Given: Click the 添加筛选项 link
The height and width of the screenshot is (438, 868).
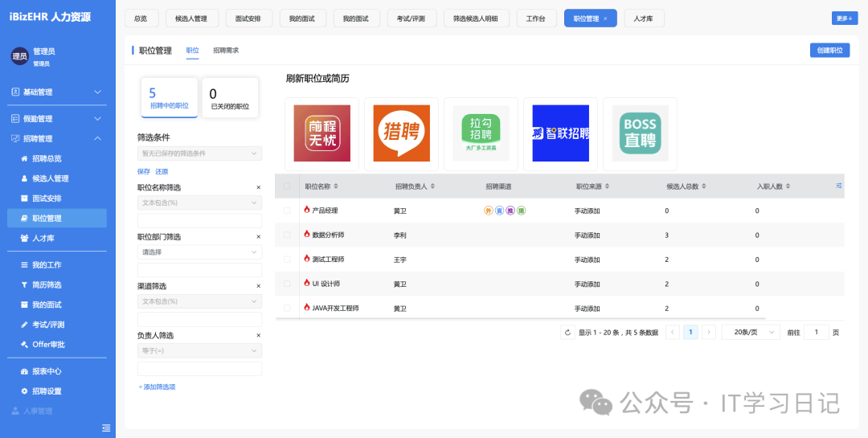Looking at the screenshot, I should tap(157, 387).
